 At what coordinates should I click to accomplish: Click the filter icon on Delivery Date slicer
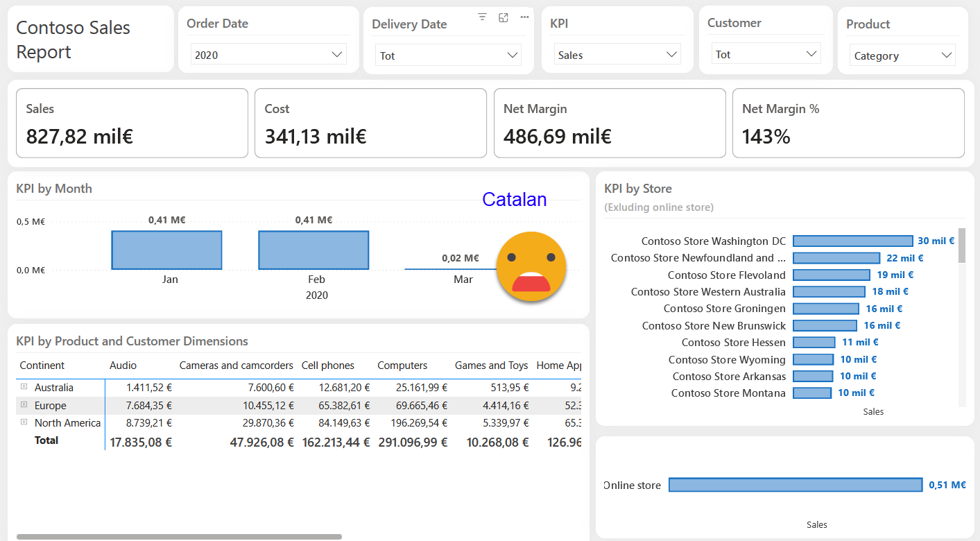(x=483, y=17)
